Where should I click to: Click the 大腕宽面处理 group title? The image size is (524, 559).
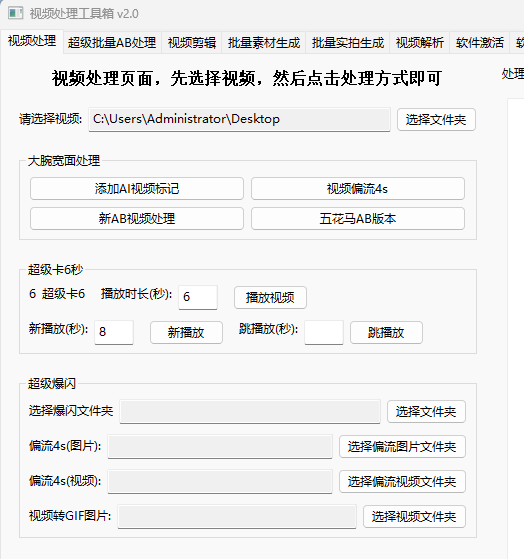pos(64,161)
